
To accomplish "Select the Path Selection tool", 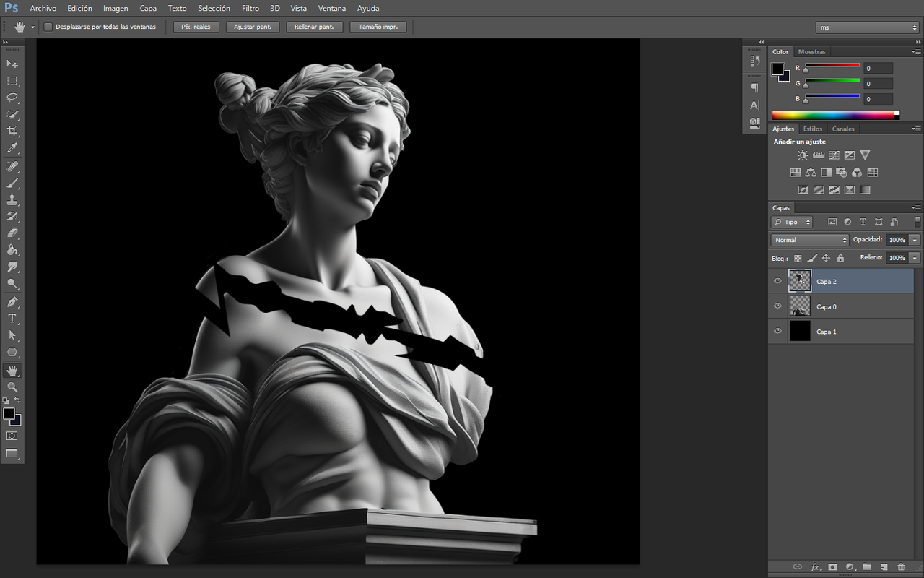I will point(12,335).
